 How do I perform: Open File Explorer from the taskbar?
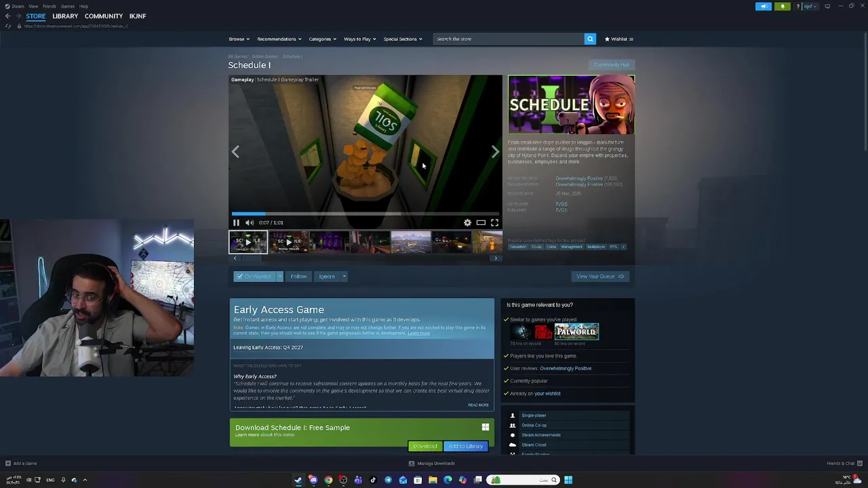click(433, 480)
